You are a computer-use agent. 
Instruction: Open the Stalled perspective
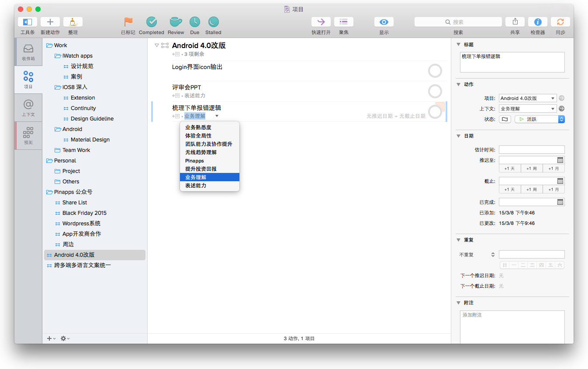(213, 22)
